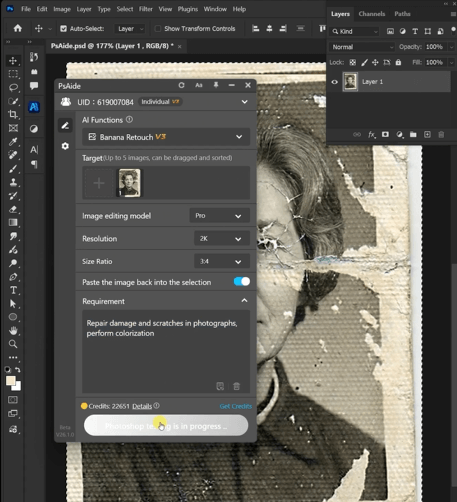Open the Image menu
This screenshot has height=502, width=457.
[62, 9]
